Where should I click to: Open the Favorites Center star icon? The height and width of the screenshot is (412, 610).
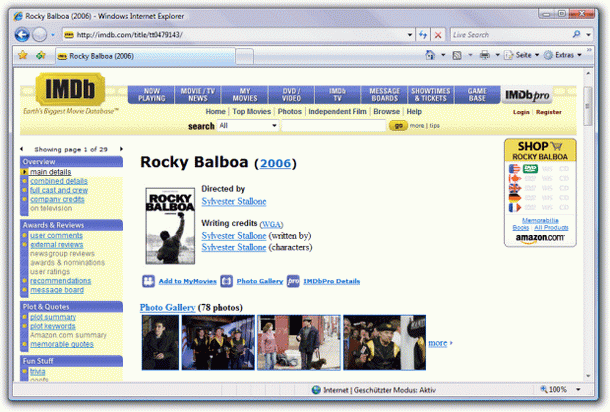[23, 55]
